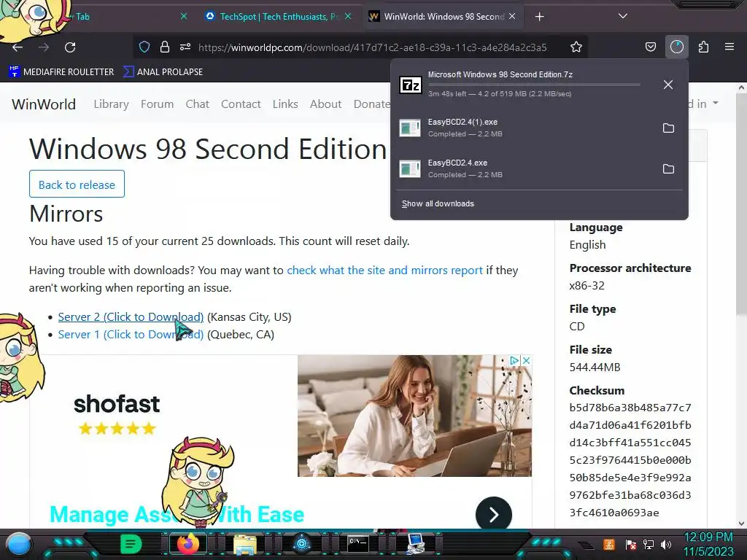Open the MEDIAFIRE ROULETTER bookmark
Image resolution: width=747 pixels, height=560 pixels.
pyautogui.click(x=61, y=72)
